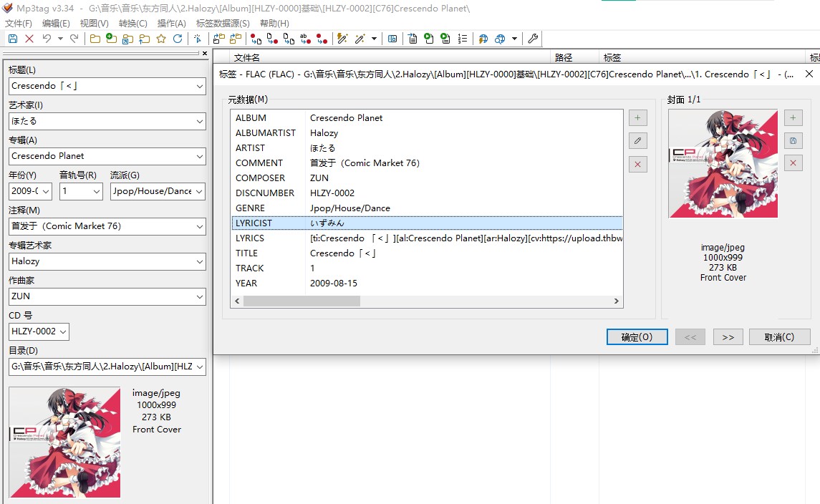The height and width of the screenshot is (504, 820).
Task: Undo the last change in the toolbar
Action: point(47,39)
